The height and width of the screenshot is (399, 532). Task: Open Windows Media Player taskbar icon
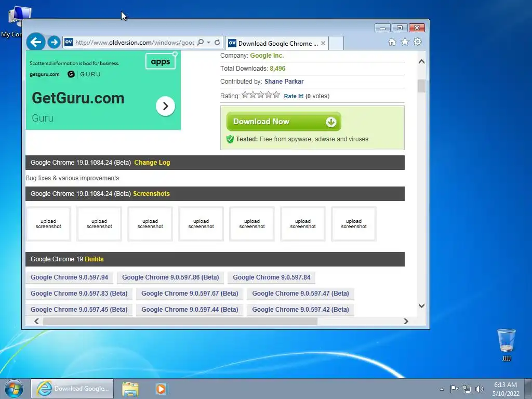(162, 389)
